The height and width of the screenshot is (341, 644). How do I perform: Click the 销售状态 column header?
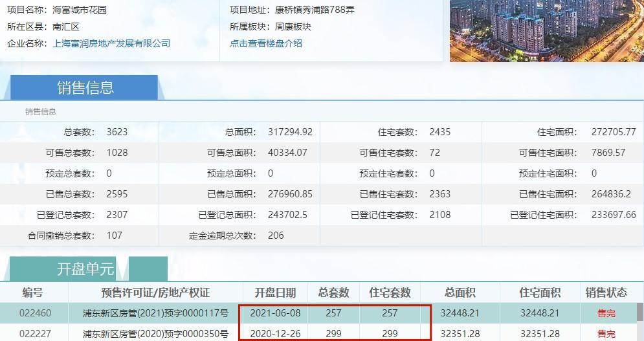pyautogui.click(x=606, y=292)
